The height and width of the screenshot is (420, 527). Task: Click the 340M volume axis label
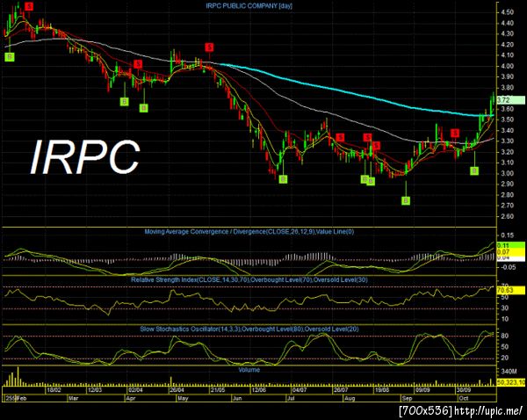click(x=509, y=372)
